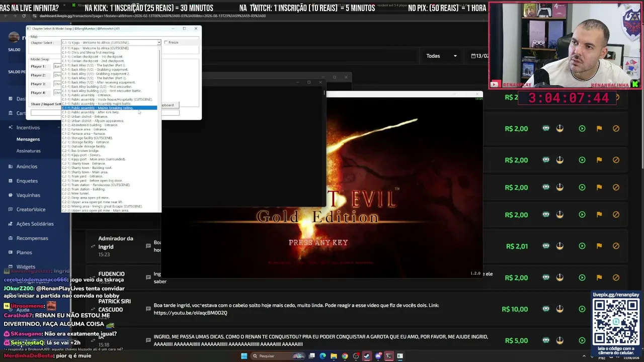
Task: Open the terminal icon on the taskbar
Action: pos(388,356)
